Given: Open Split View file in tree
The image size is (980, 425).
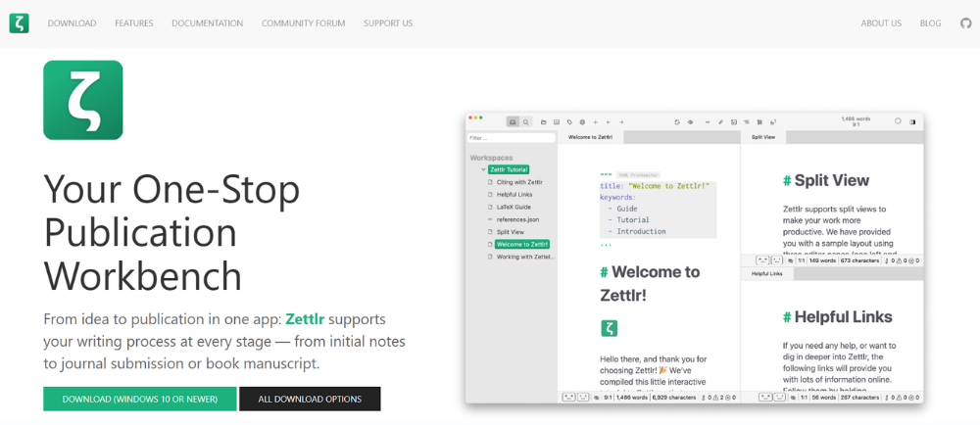Looking at the screenshot, I should click(510, 232).
